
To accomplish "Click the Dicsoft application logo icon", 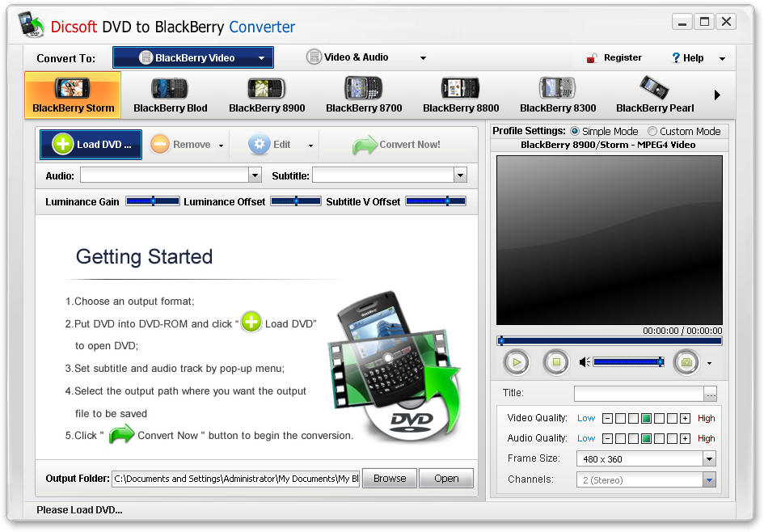I will click(31, 24).
